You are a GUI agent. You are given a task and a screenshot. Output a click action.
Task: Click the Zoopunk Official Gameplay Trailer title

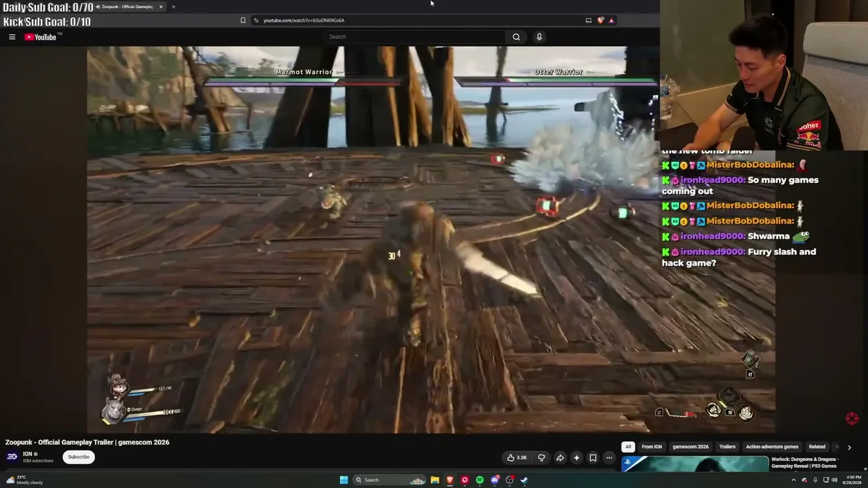87,442
